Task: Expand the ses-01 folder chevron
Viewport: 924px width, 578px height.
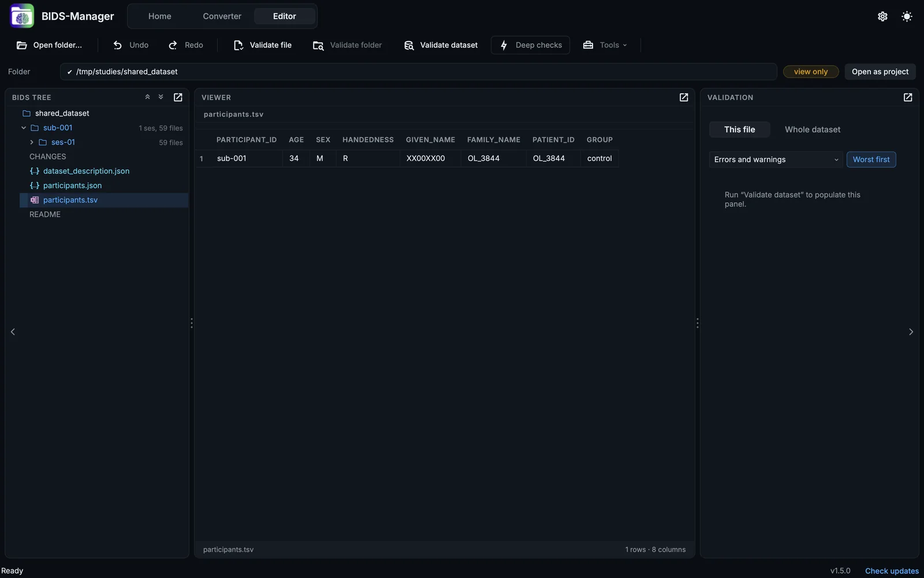Action: click(32, 142)
